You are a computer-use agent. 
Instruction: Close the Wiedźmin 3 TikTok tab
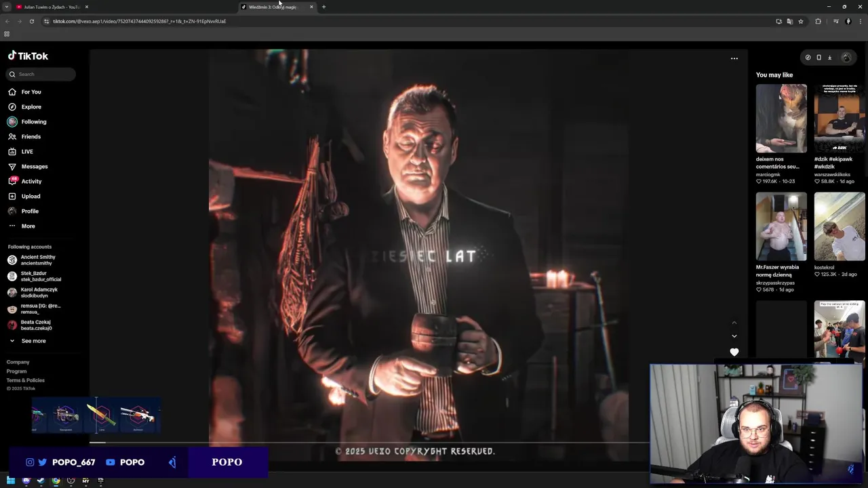point(311,7)
